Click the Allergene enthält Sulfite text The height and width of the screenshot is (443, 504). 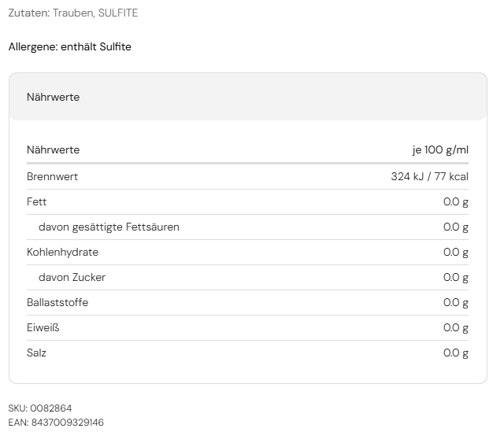(x=69, y=47)
